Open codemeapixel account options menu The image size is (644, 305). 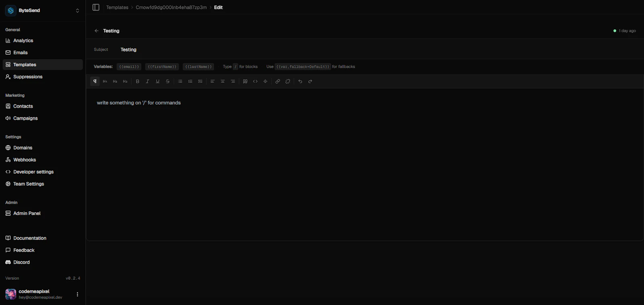pos(77,294)
